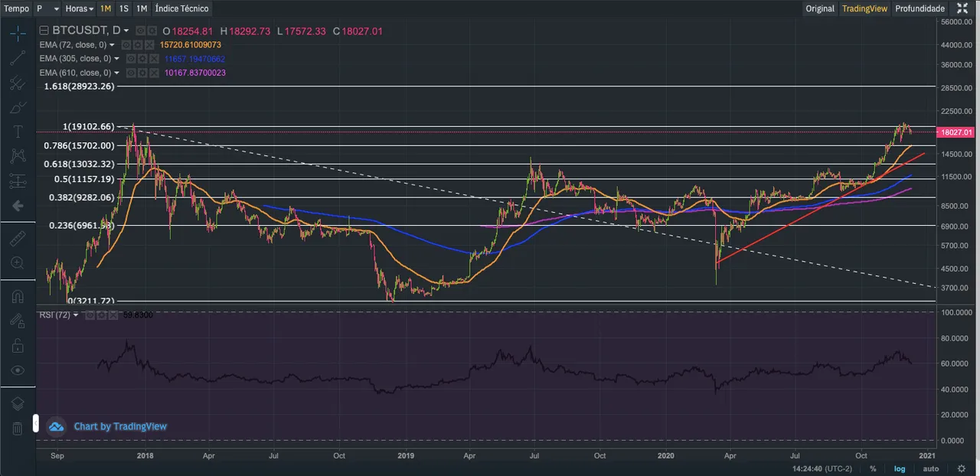Open the P interval dropdown
Viewport: 980px width, 476px height.
point(47,8)
